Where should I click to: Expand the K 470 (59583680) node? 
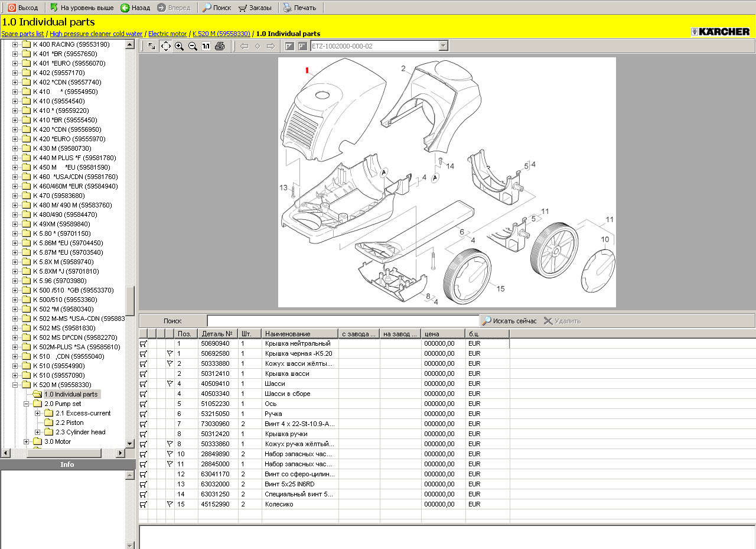tap(15, 196)
